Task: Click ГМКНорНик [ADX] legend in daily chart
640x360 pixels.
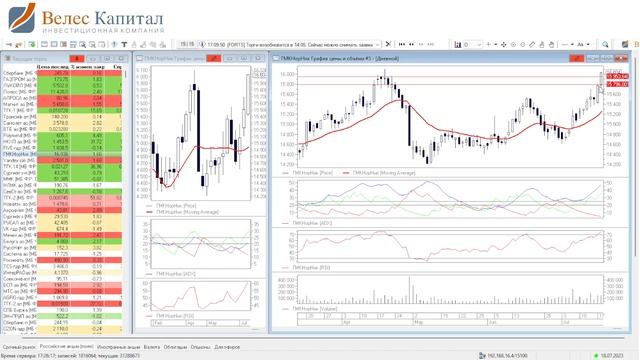Action: 308,223
